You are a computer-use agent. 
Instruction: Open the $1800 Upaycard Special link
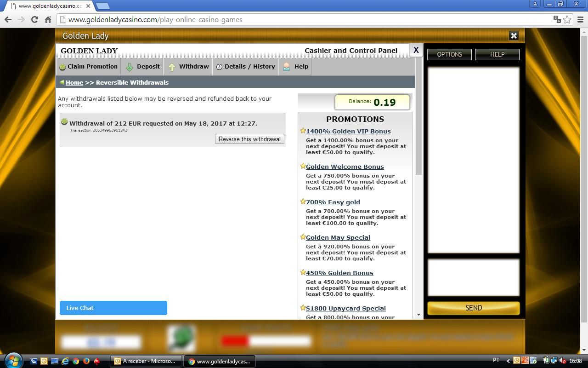pos(346,308)
